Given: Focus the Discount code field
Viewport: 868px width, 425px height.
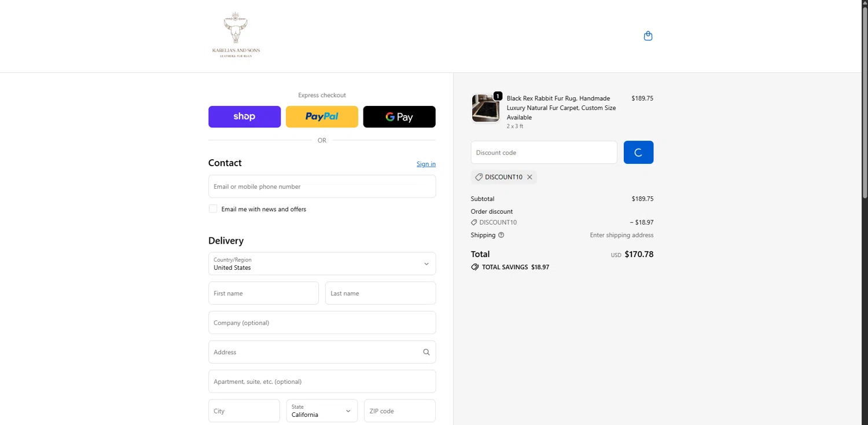Looking at the screenshot, I should click(544, 152).
